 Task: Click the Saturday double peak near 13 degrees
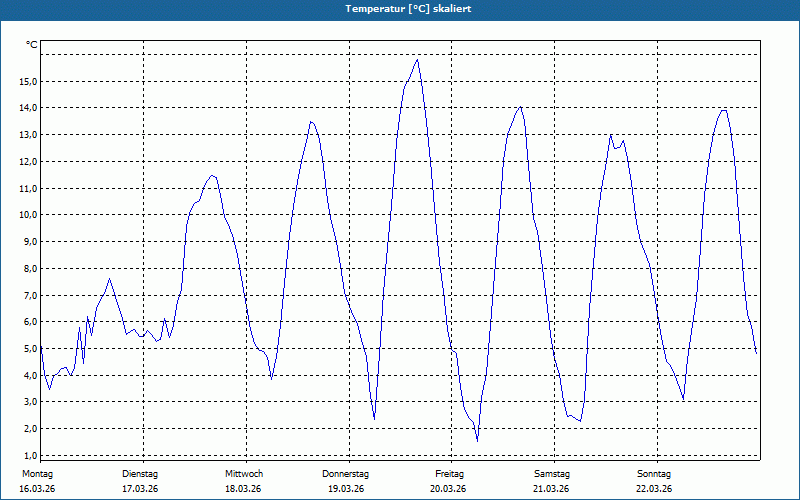pos(617,142)
